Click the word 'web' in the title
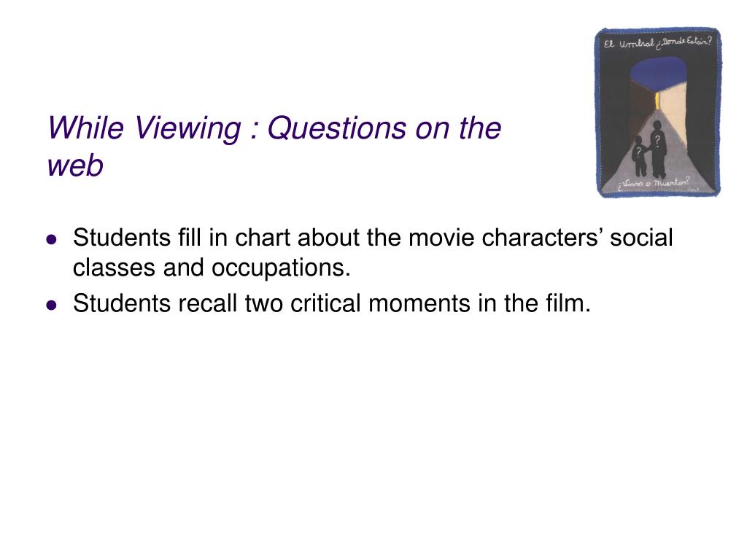 point(75,166)
